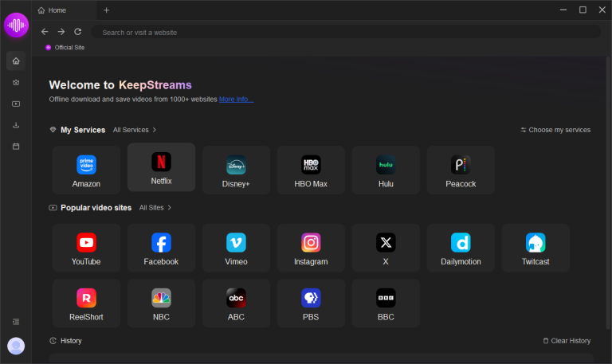The height and width of the screenshot is (364, 612).
Task: Open the X site tile
Action: point(386,248)
